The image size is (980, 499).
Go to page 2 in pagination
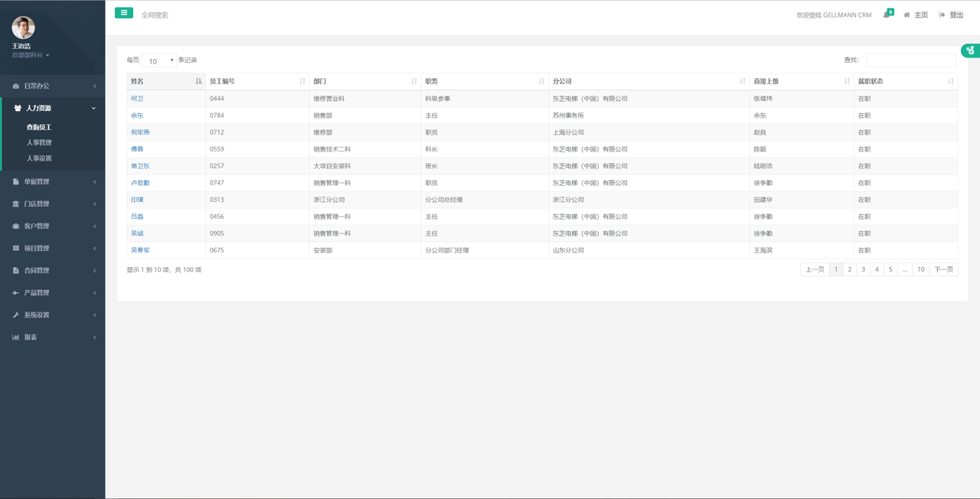(x=849, y=269)
